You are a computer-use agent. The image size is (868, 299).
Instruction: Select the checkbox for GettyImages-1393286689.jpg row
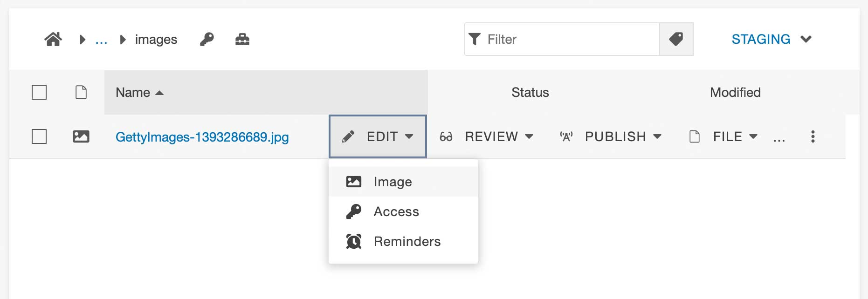point(39,136)
